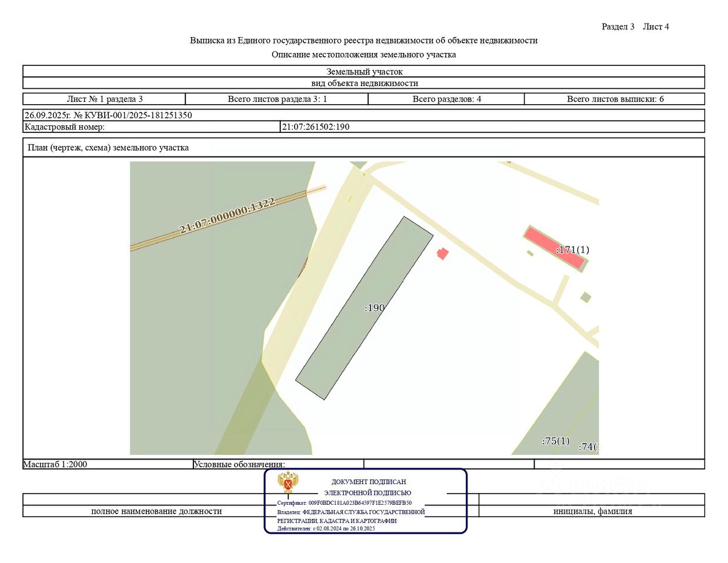
Task: Click the 'инициалы, фамилия' cell
Action: click(592, 511)
